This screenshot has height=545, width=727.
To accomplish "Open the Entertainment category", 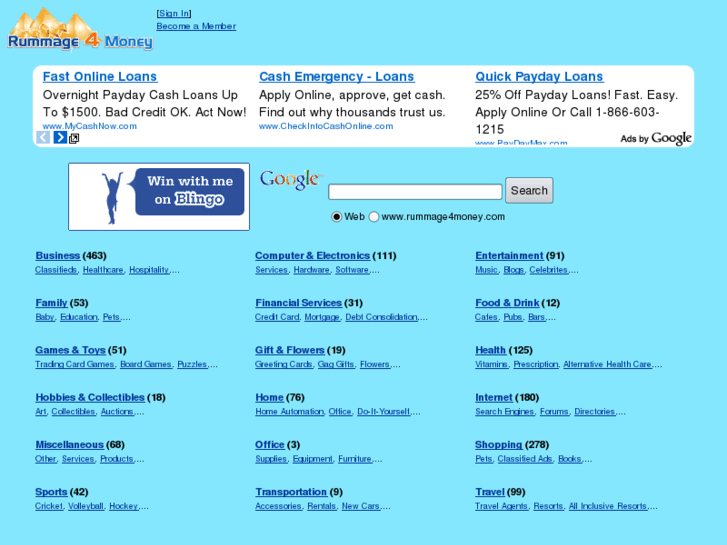I will (509, 256).
